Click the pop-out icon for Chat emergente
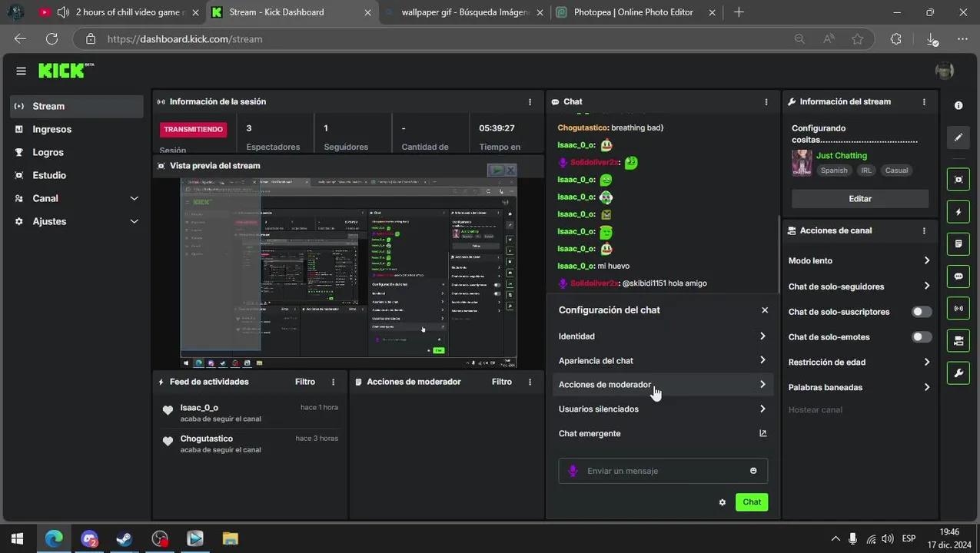 762,433
